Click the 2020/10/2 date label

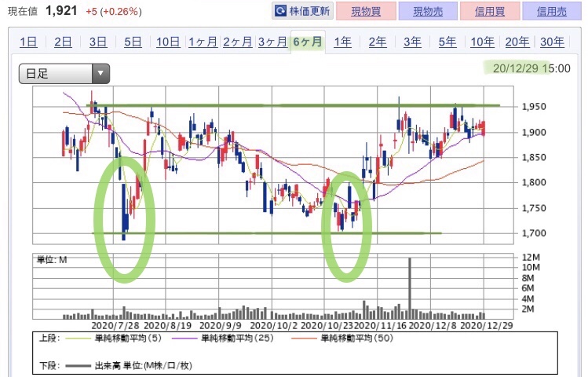pos(273,325)
